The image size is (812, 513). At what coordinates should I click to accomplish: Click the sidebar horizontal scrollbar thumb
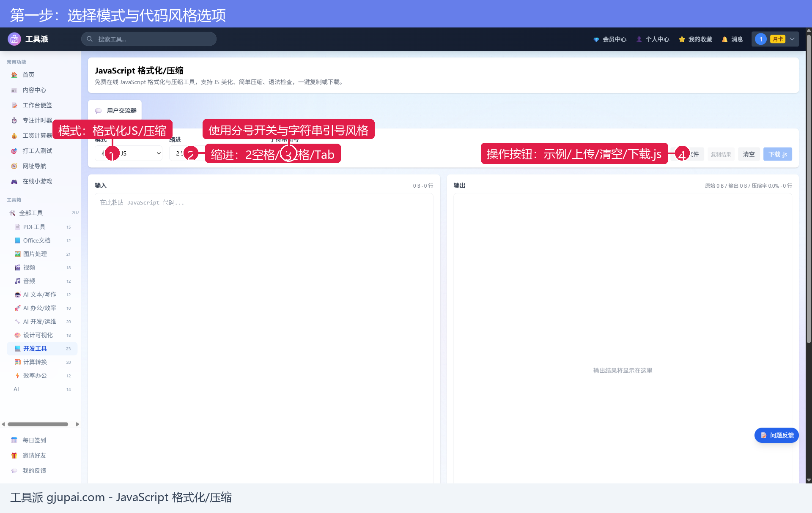click(38, 424)
